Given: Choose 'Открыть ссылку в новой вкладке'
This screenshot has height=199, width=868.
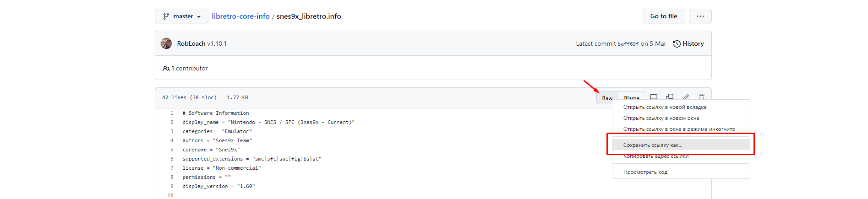Looking at the screenshot, I should 665,107.
